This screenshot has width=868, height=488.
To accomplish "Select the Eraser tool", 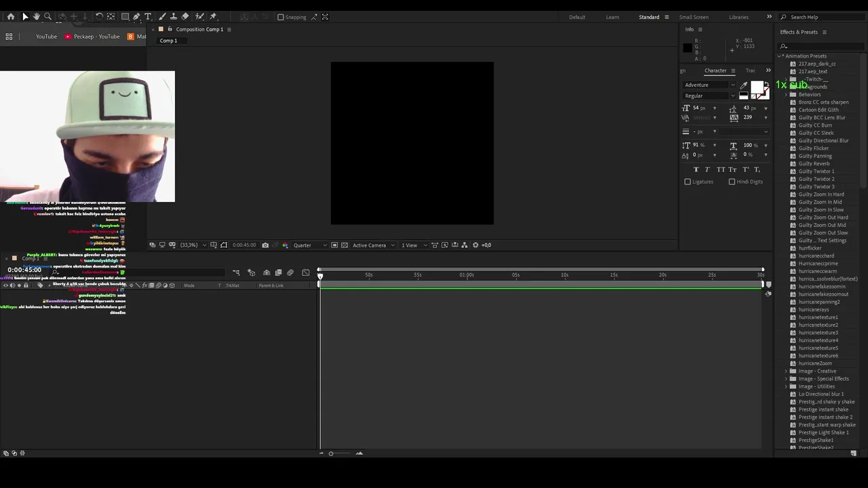I will click(x=185, y=16).
